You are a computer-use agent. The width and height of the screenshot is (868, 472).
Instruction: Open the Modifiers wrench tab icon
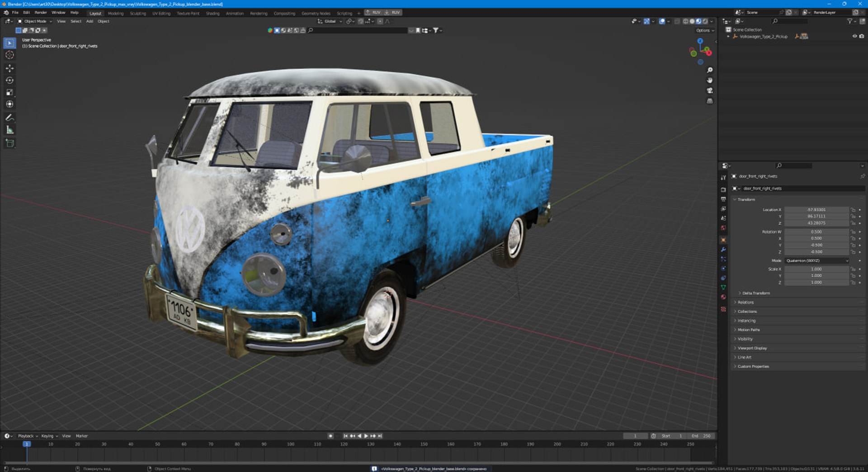pos(723,250)
